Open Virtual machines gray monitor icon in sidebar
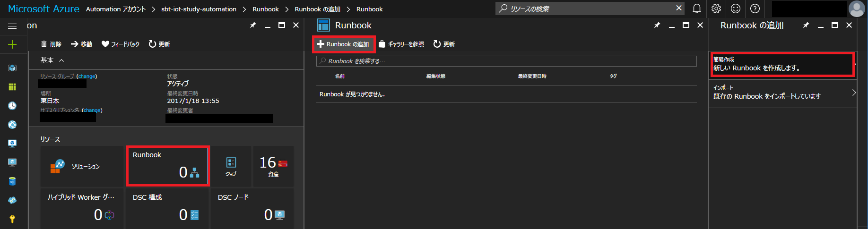This screenshot has height=229, width=868. [12, 162]
